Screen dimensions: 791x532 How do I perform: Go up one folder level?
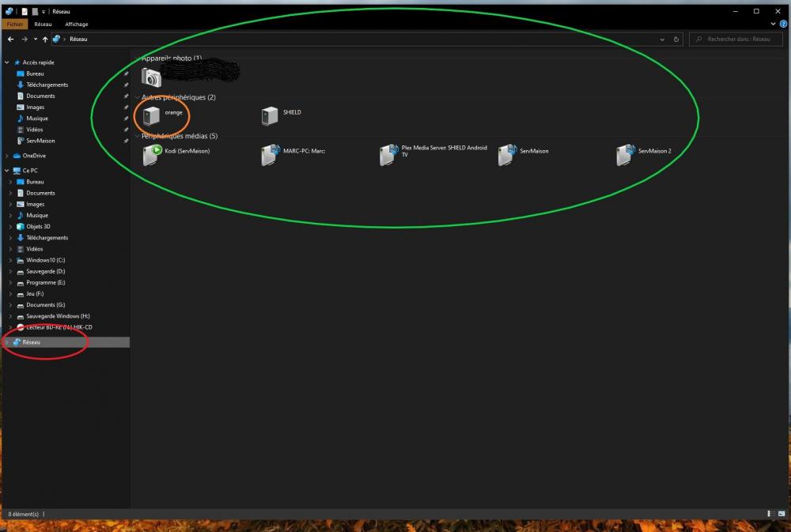[x=45, y=39]
